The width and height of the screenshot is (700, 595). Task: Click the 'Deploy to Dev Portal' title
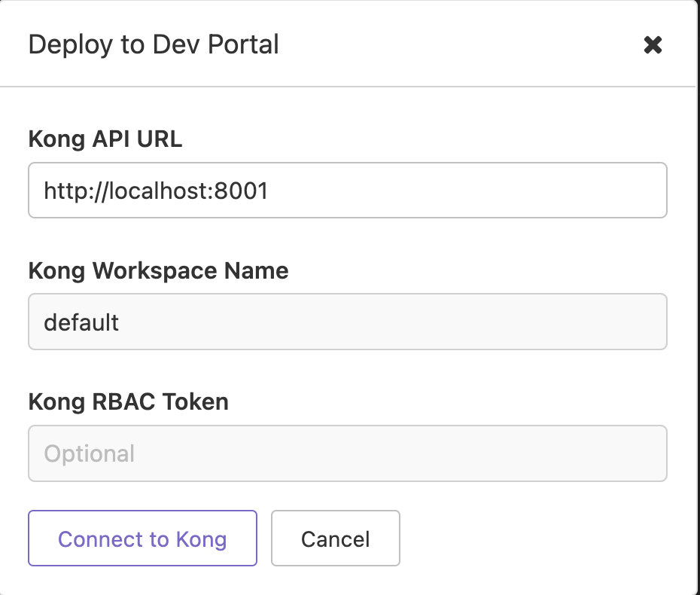point(154,44)
